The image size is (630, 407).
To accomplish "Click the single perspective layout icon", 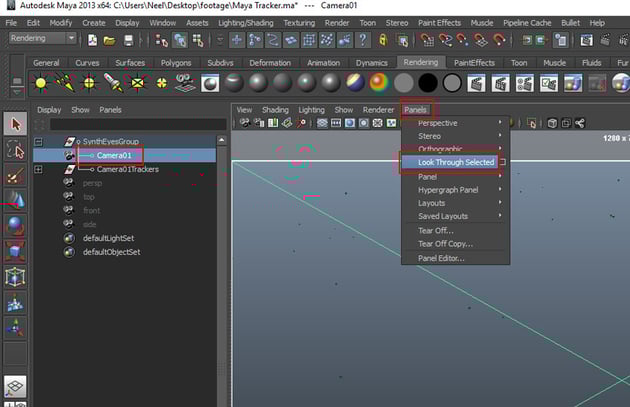I will coord(15,386).
